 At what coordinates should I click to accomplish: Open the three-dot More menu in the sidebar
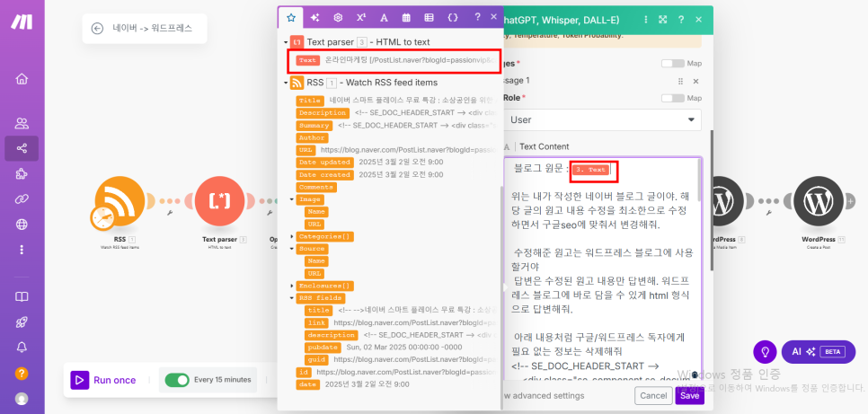(22, 250)
